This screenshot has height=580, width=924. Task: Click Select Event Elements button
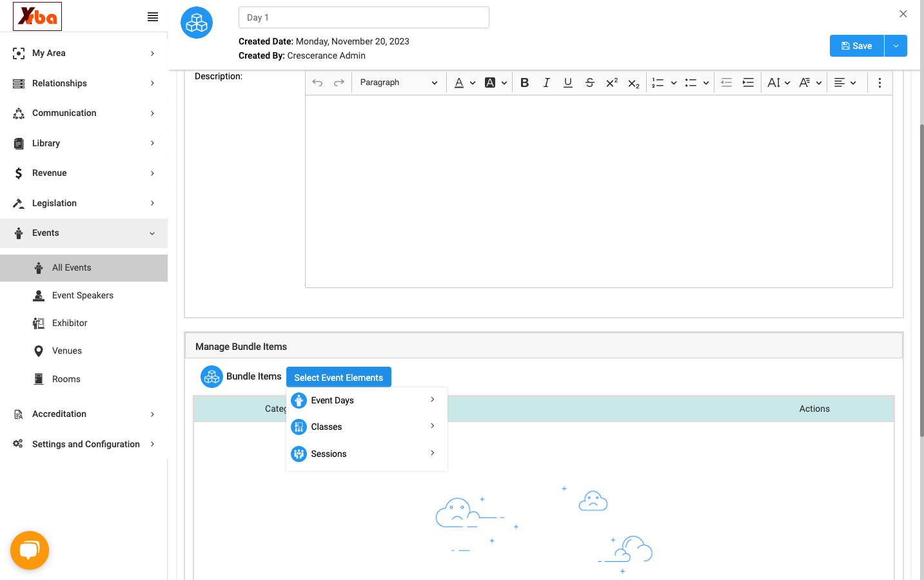(x=339, y=378)
